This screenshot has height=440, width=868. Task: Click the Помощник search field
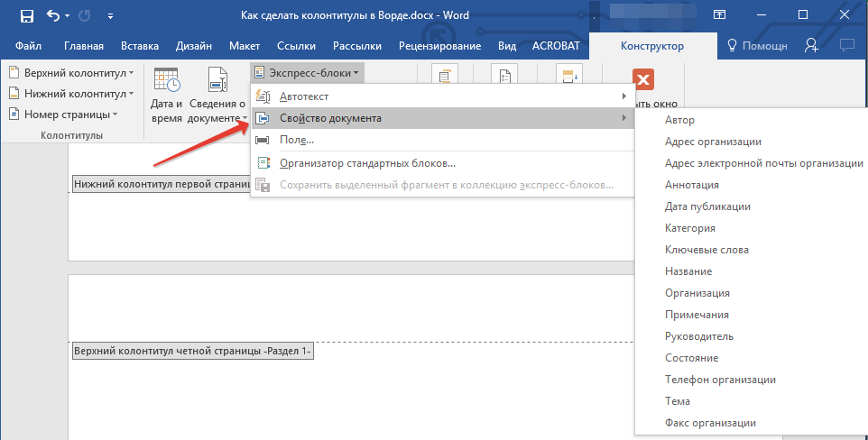pyautogui.click(x=756, y=46)
